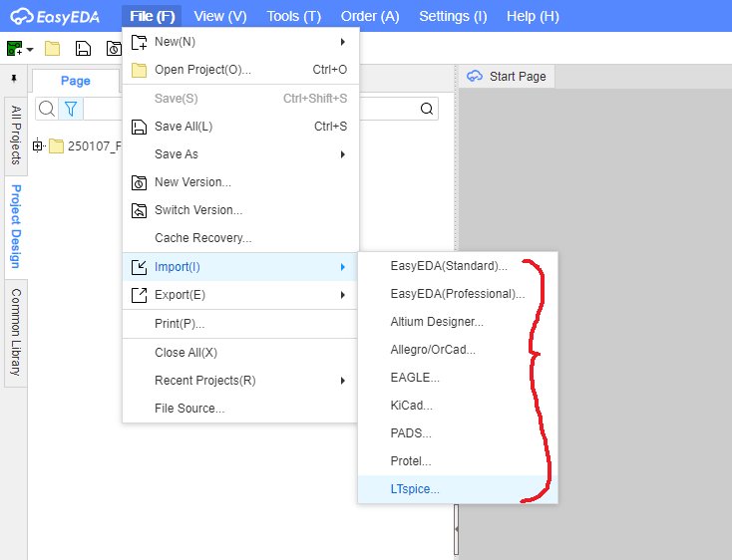The height and width of the screenshot is (560, 732).
Task: Import from Allegro/OrCad...
Action: (458, 350)
